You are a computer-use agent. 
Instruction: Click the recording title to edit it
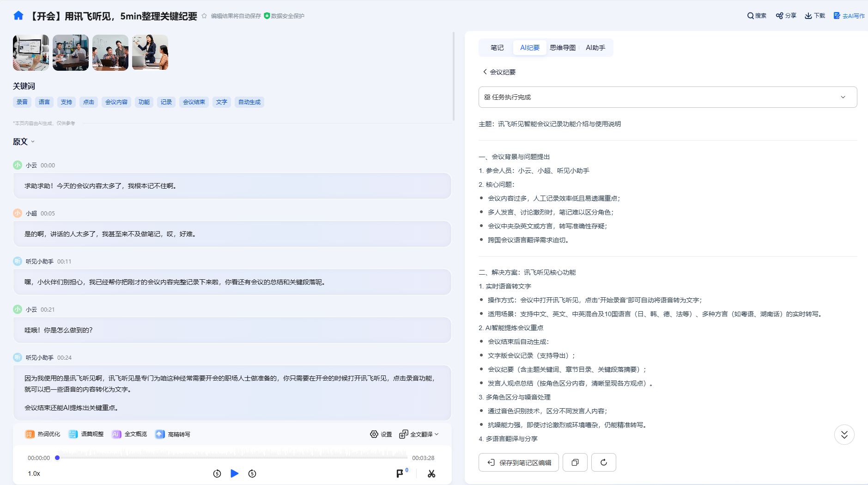(x=113, y=16)
